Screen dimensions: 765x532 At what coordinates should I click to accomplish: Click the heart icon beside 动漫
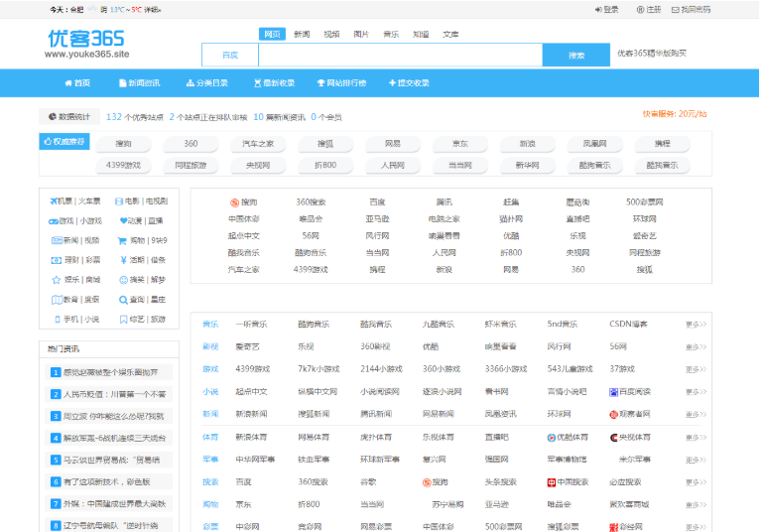pyautogui.click(x=123, y=221)
